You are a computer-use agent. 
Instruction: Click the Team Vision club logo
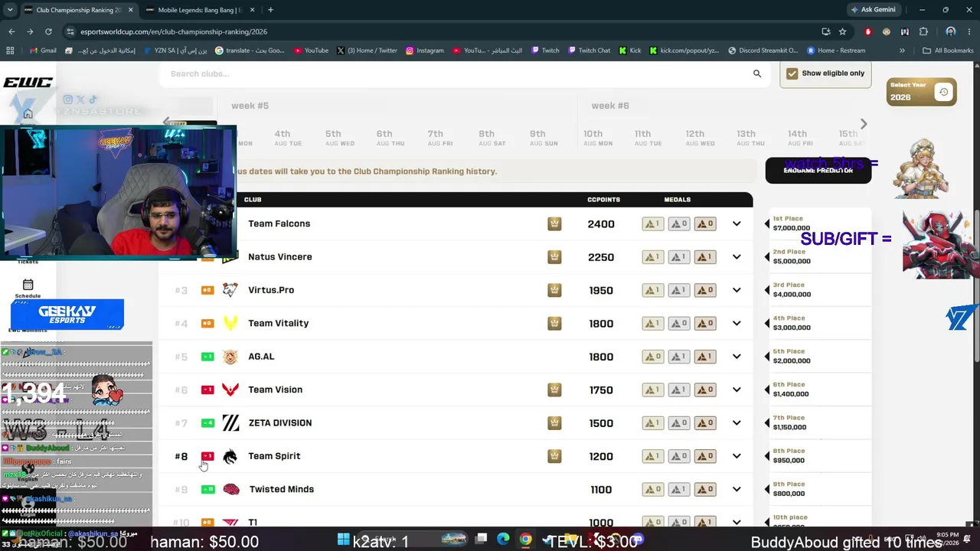pos(230,390)
